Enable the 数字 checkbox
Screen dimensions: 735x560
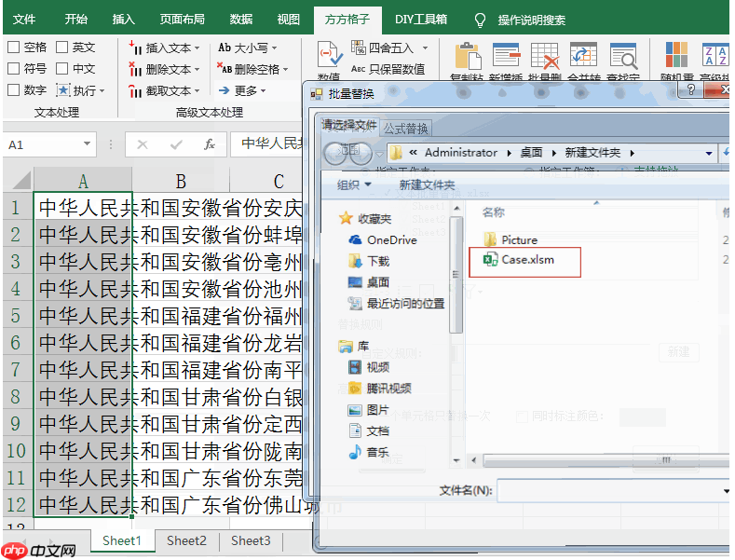14,89
